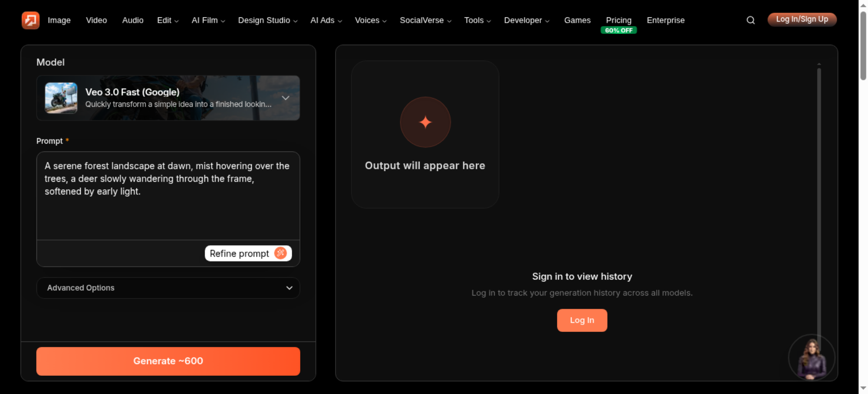This screenshot has height=394, width=868.
Task: Open the AI Ads dropdown menu
Action: 326,20
